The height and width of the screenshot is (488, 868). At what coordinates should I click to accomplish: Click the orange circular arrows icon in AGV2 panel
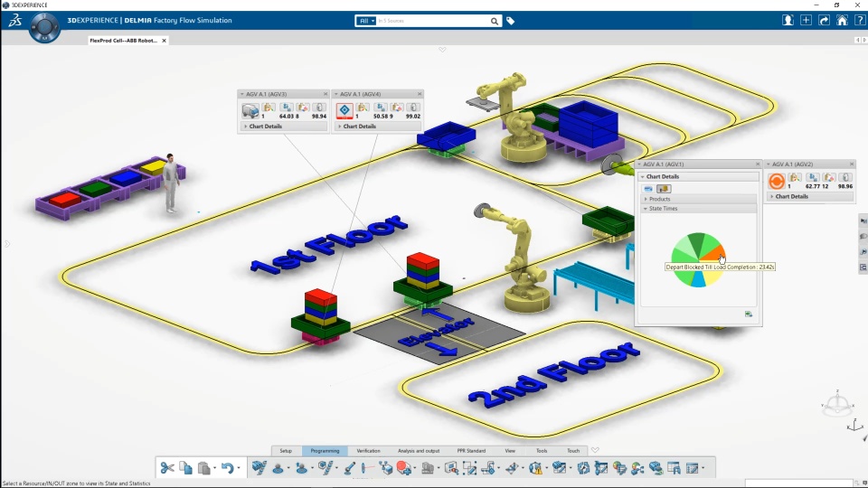[776, 181]
